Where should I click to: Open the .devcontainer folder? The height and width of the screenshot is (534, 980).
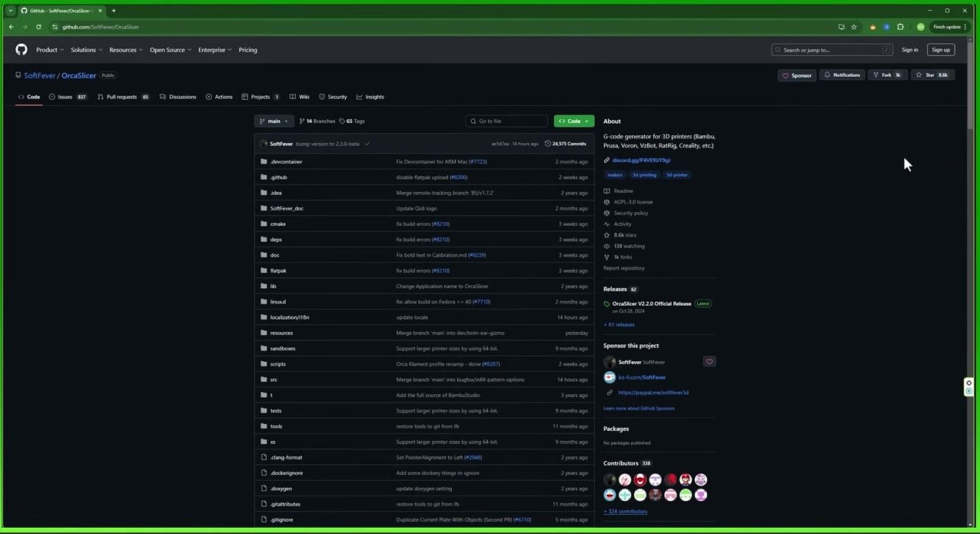click(286, 161)
